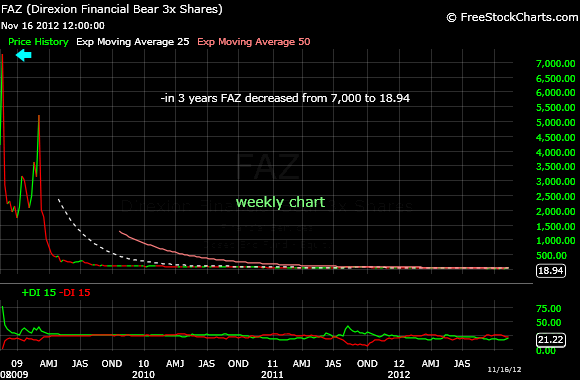The image size is (580, 380).
Task: Click the 'FAZ decreased from 7,000' annotation
Action: [x=285, y=98]
